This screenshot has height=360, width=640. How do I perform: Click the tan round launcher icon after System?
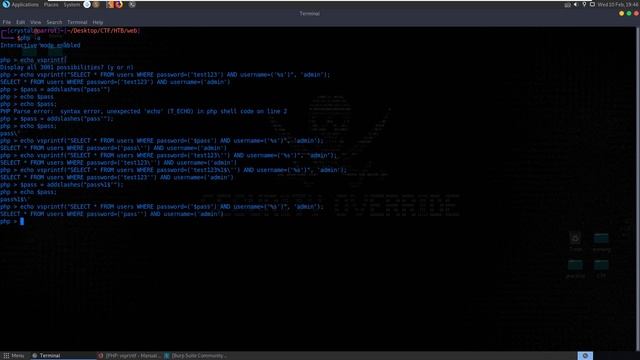point(96,4)
